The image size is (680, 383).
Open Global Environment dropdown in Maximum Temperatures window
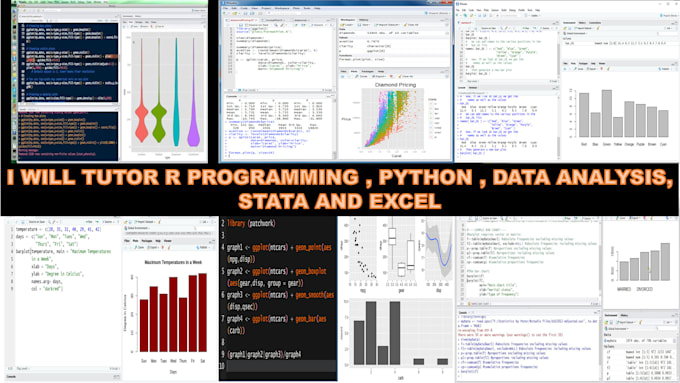[x=137, y=228]
